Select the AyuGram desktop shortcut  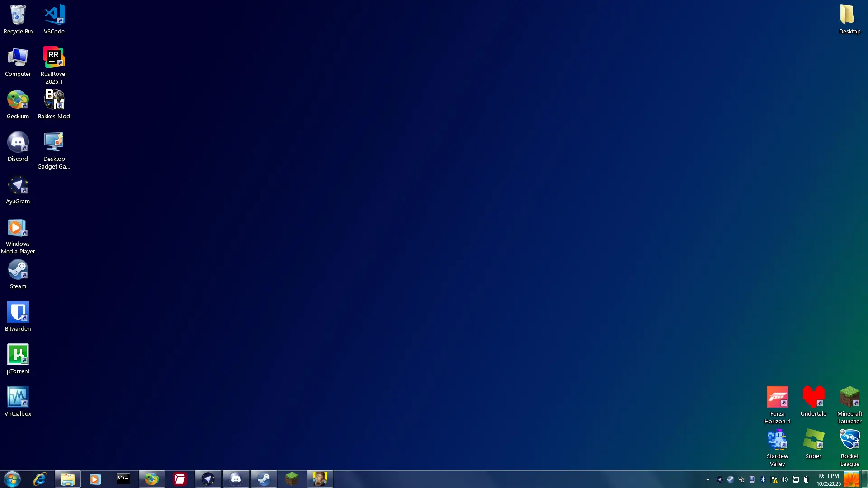(x=18, y=189)
